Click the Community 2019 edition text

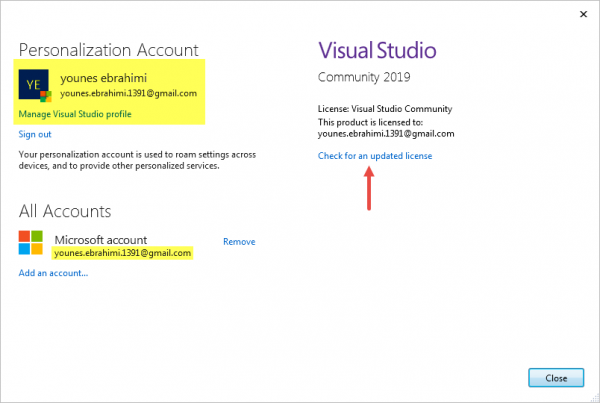(364, 78)
